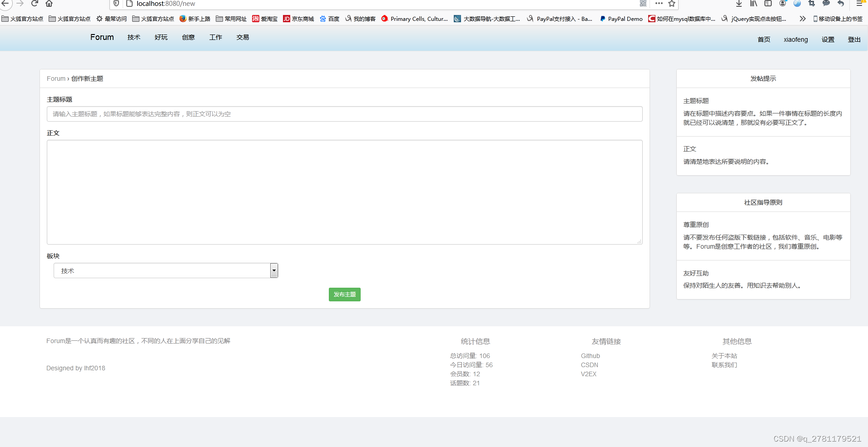Open the 如何在mysql数据库中 bookmark

coord(682,19)
